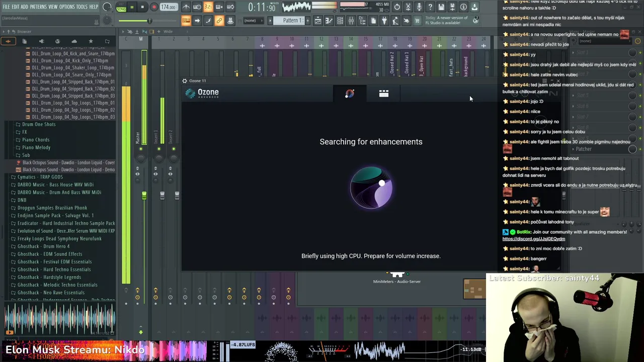Open the ADD menu
The image size is (644, 362).
click(24, 7)
